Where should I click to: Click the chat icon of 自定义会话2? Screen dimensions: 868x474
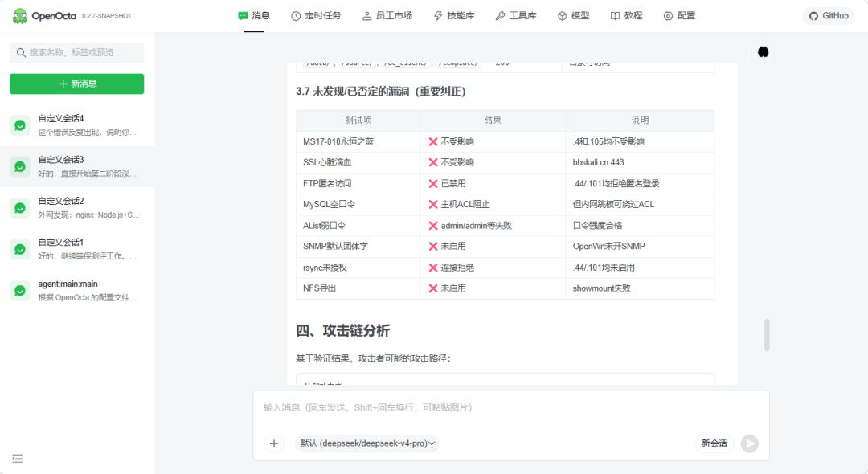[x=20, y=208]
